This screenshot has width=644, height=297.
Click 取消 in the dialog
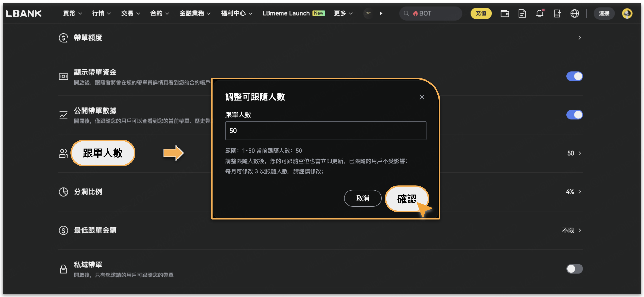pyautogui.click(x=363, y=198)
